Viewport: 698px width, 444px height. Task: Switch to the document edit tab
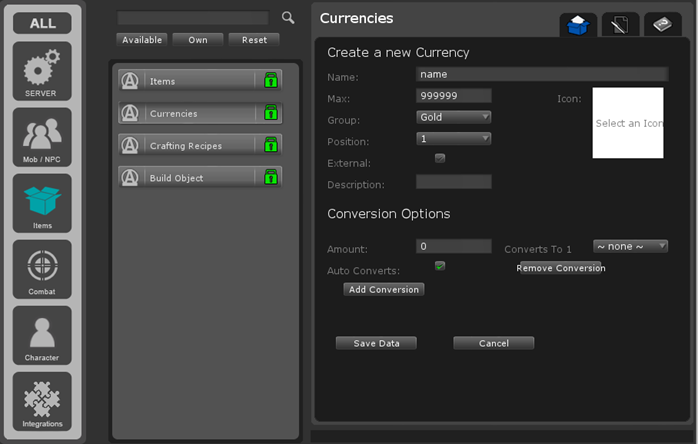619,25
